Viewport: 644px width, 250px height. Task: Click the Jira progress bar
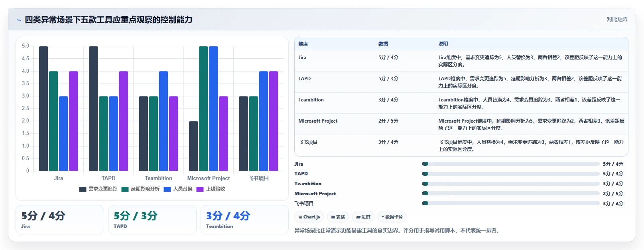(x=511, y=164)
